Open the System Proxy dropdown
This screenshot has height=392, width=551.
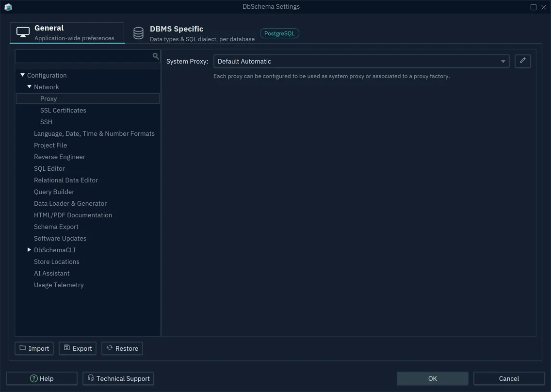coord(361,61)
